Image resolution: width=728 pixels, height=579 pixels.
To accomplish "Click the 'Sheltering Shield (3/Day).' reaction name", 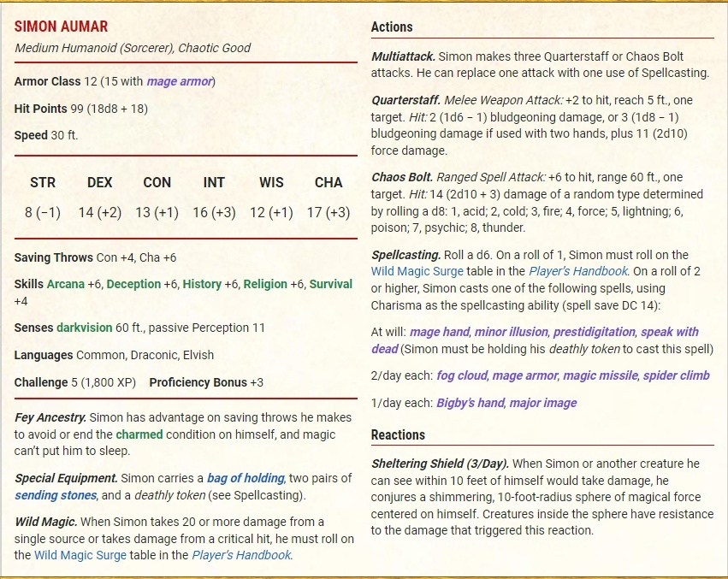I will tap(441, 464).
